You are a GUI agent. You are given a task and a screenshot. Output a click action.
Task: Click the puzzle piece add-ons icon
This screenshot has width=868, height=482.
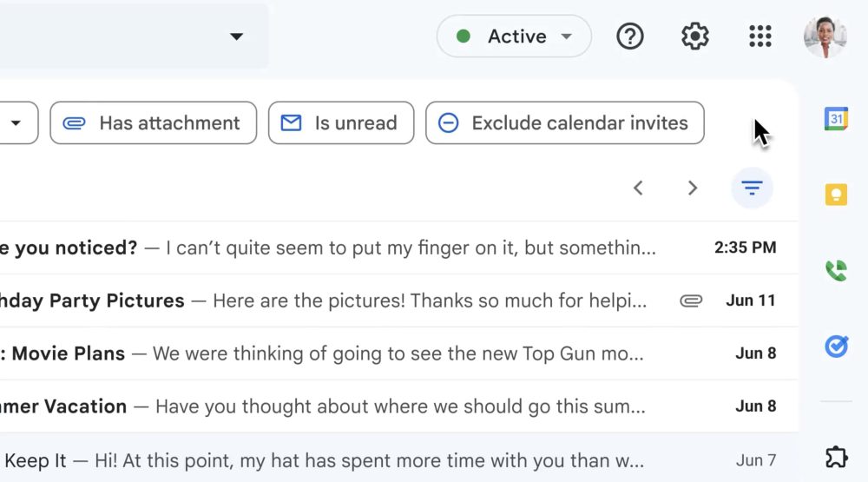[836, 456]
